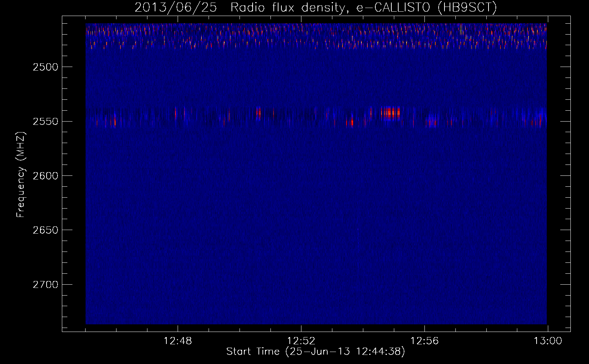Click the bright red burst near 2545 MHz
This screenshot has height=364, width=589.
click(390, 113)
